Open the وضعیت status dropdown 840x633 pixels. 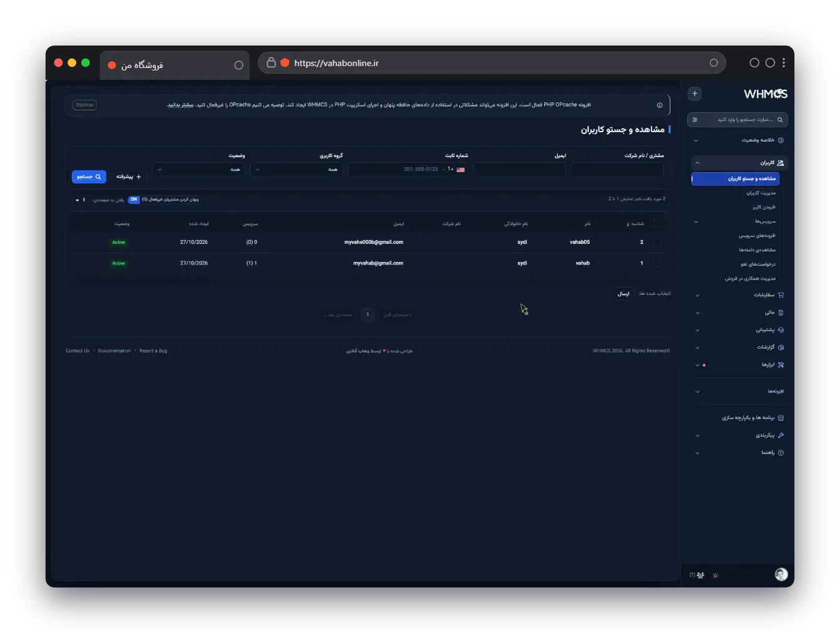click(x=198, y=170)
